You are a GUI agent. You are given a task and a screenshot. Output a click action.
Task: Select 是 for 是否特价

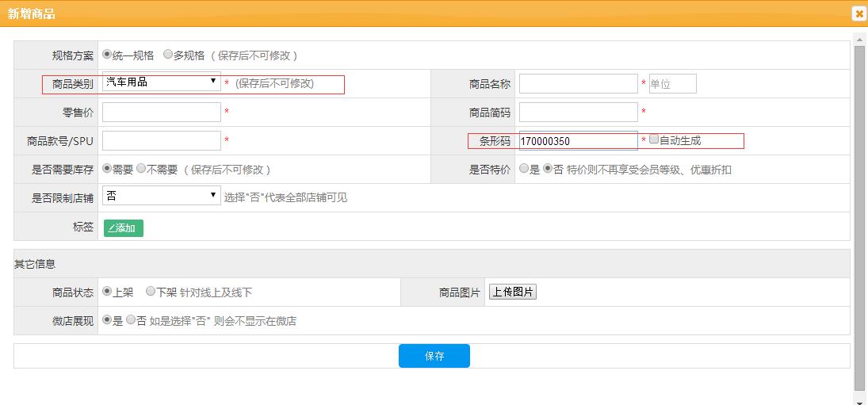pos(524,169)
